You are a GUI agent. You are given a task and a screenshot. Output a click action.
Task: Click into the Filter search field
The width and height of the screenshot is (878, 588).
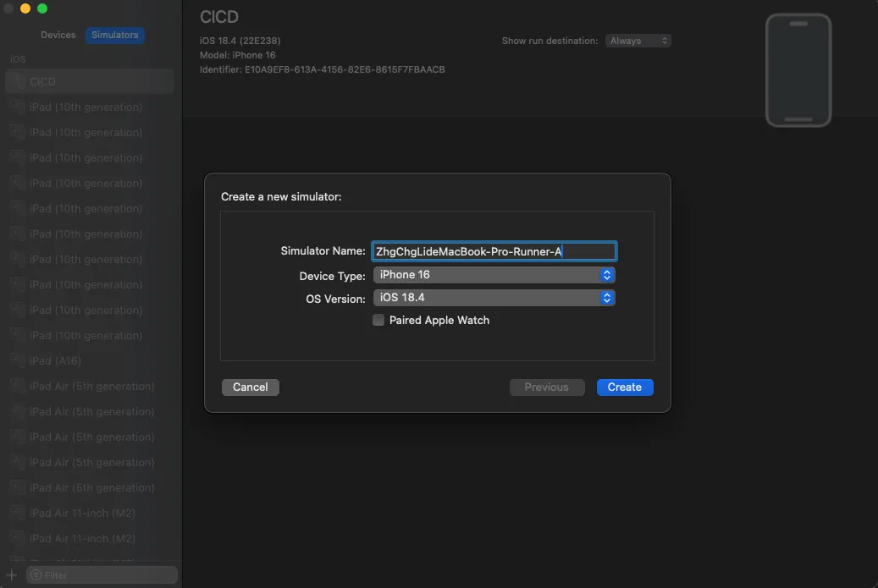(x=106, y=575)
